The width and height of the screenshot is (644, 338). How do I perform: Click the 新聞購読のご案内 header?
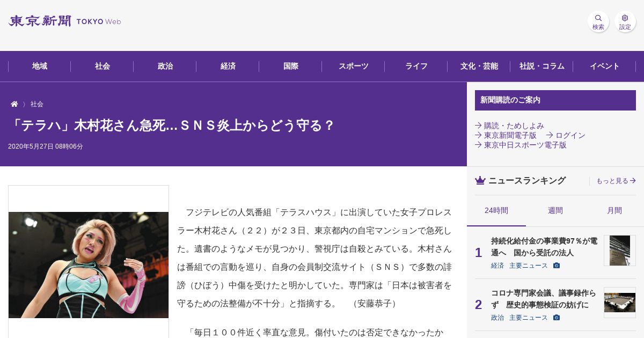[555, 100]
